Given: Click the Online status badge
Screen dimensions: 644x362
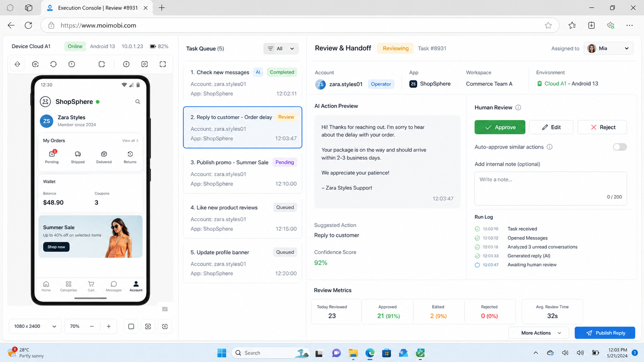Looking at the screenshot, I should 75,46.
